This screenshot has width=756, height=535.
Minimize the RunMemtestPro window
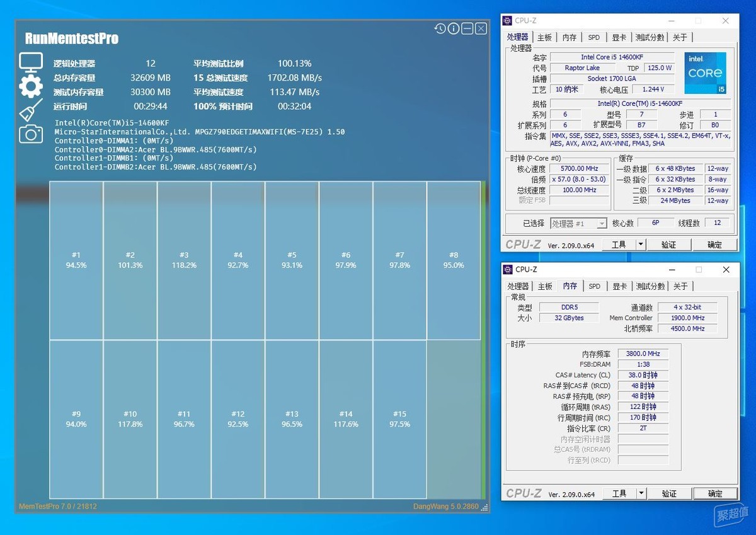pyautogui.click(x=467, y=28)
